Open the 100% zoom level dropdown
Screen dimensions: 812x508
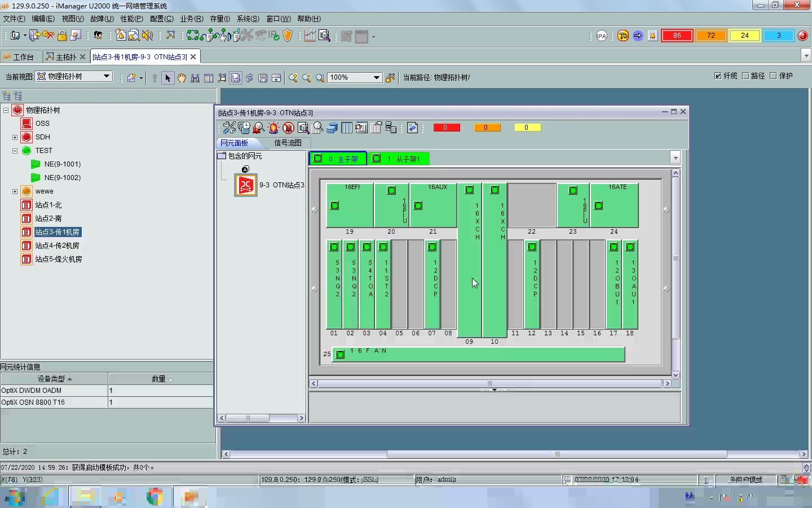(377, 77)
